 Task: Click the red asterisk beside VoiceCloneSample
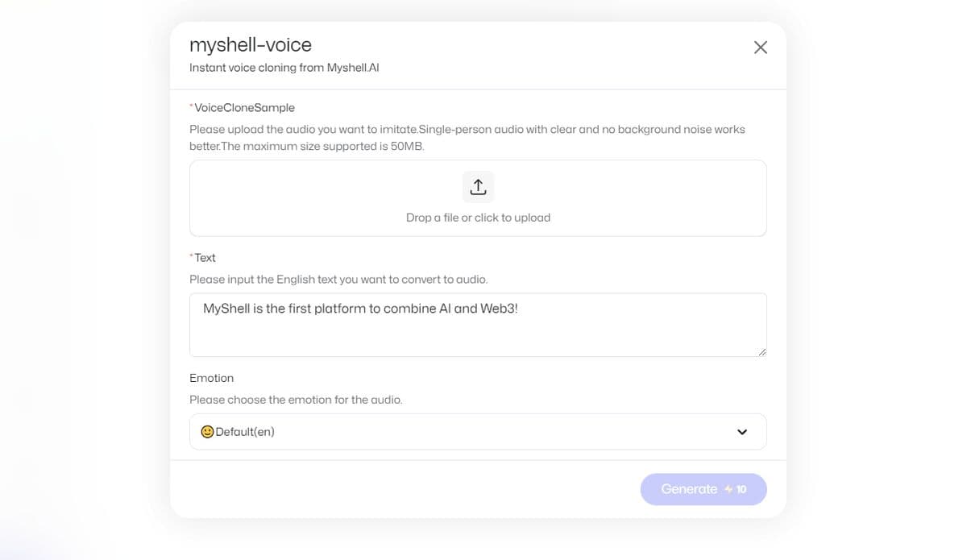pyautogui.click(x=191, y=106)
